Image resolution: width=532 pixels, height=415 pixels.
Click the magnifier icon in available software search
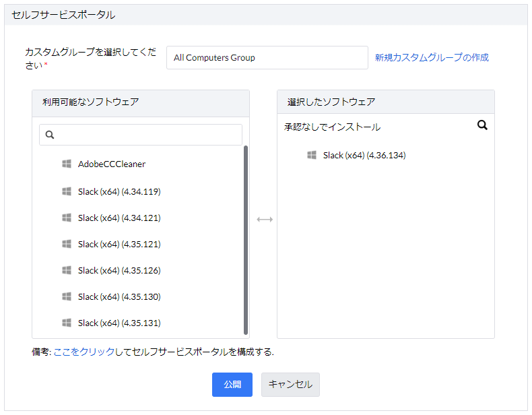tap(50, 135)
